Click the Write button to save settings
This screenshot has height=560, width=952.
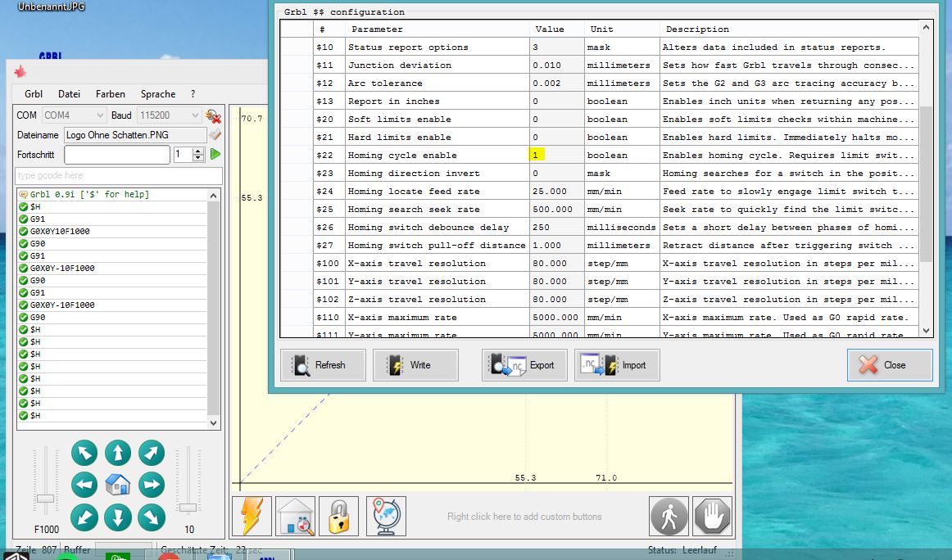tap(415, 365)
